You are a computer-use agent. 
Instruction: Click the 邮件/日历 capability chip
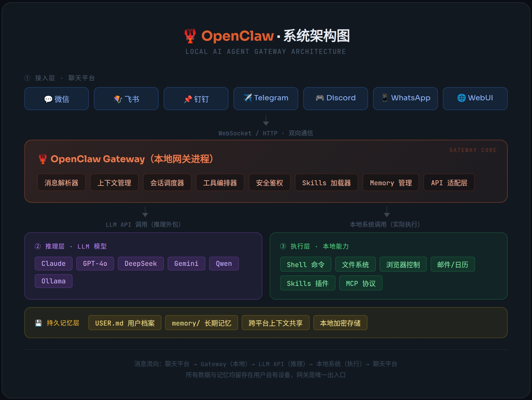point(453,264)
